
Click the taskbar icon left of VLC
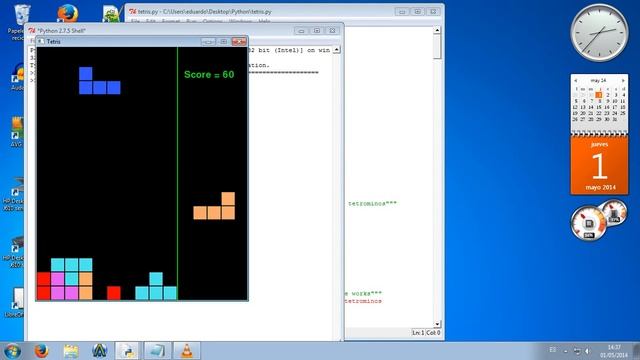(x=157, y=351)
